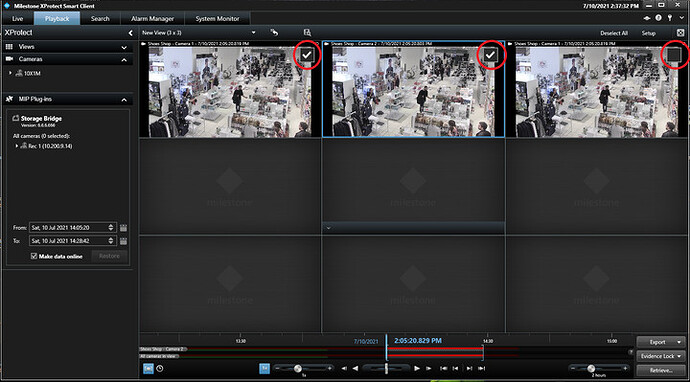Screen dimensions: 690x382
Task: Toggle full screen view icon
Action: click(x=680, y=33)
